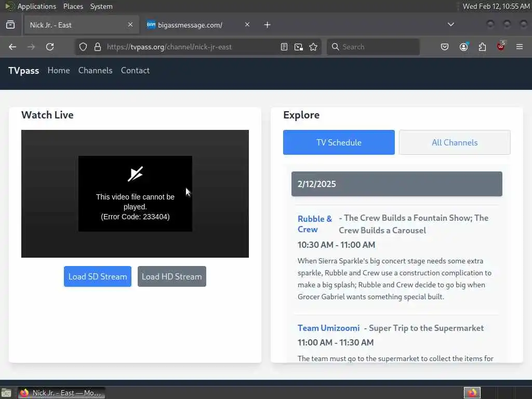Click the show desktop icon in the bottom panel
This screenshot has width=532, height=399.
pos(6,393)
